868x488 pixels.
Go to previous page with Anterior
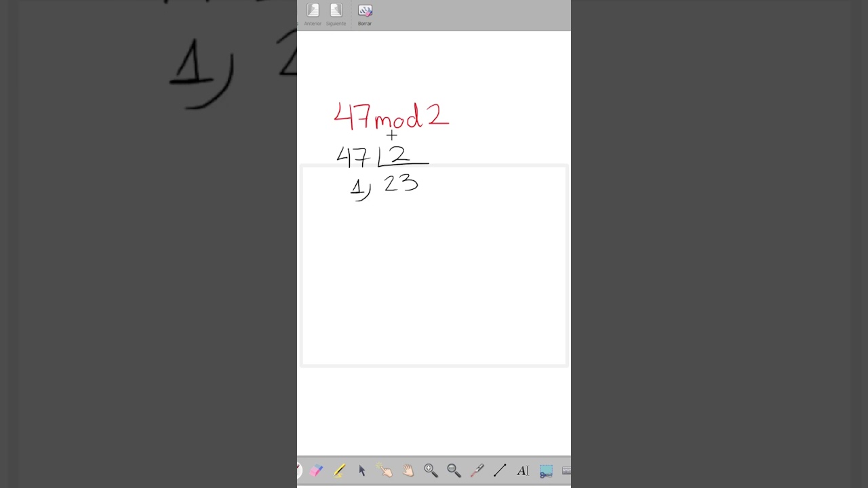coord(313,15)
